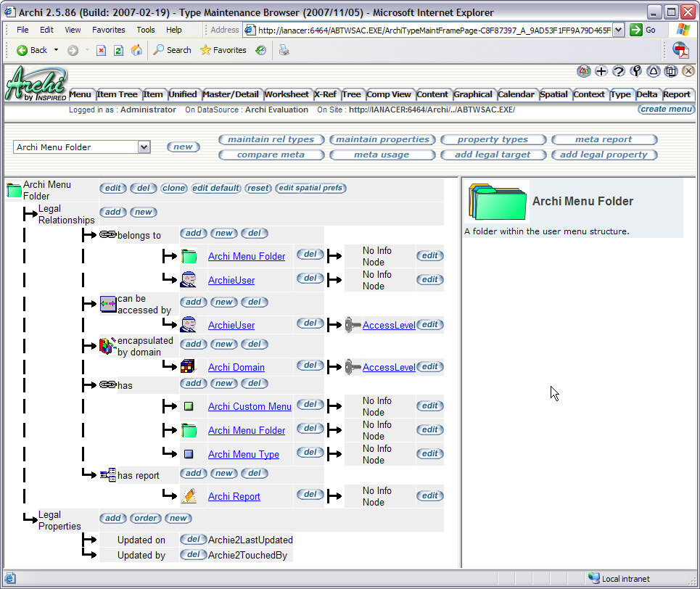The width and height of the screenshot is (700, 589).
Task: Switch to the Item Tree tab
Action: click(x=117, y=94)
